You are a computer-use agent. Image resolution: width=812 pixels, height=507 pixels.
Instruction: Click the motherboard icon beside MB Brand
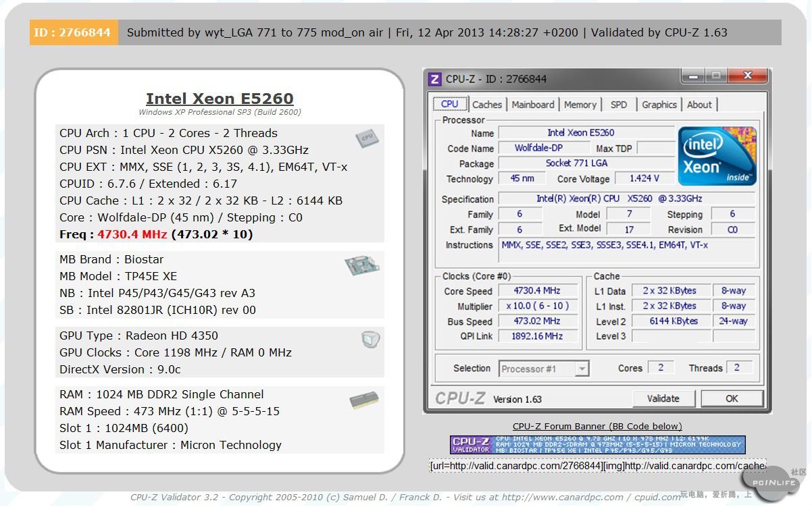tap(361, 265)
